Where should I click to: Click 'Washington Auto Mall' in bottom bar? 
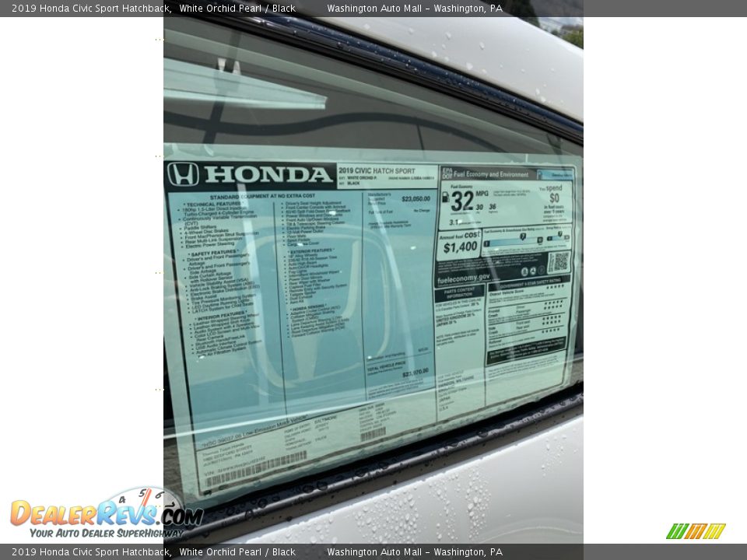click(374, 552)
